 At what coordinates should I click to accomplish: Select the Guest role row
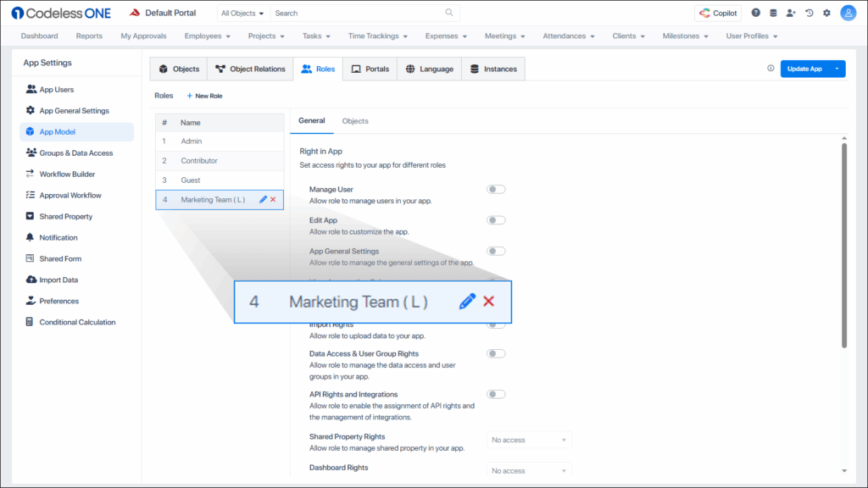[x=220, y=180]
